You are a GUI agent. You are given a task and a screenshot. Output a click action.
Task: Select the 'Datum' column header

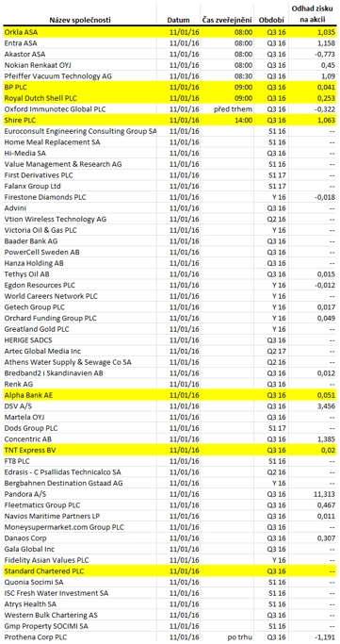pyautogui.click(x=178, y=20)
